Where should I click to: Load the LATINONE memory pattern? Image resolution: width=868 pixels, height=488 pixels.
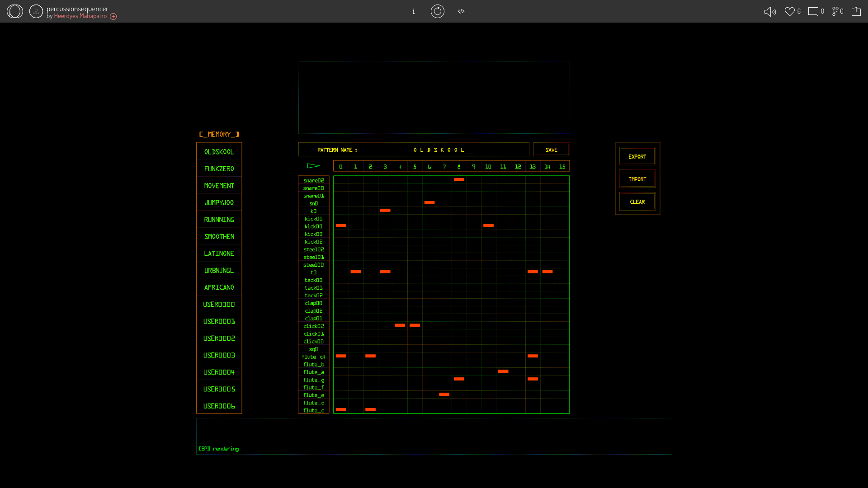click(x=219, y=253)
